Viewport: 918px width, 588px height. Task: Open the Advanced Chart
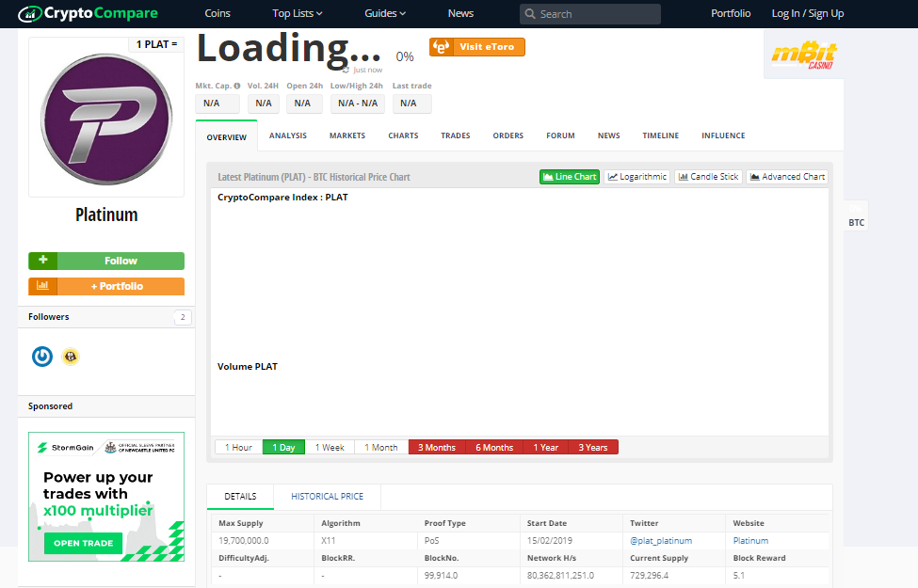[x=787, y=177]
